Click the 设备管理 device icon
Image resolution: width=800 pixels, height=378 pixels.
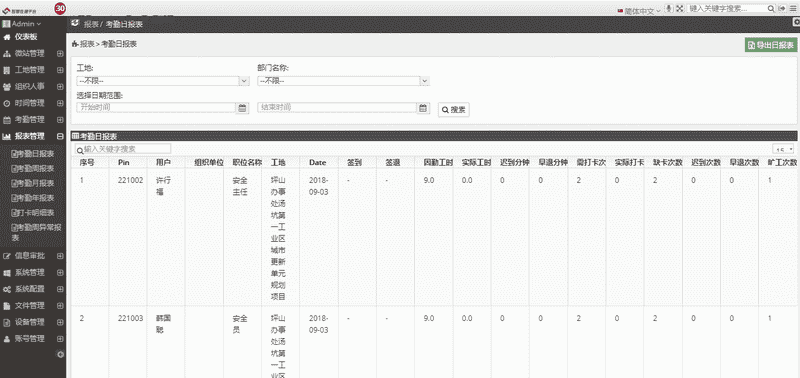click(7, 322)
